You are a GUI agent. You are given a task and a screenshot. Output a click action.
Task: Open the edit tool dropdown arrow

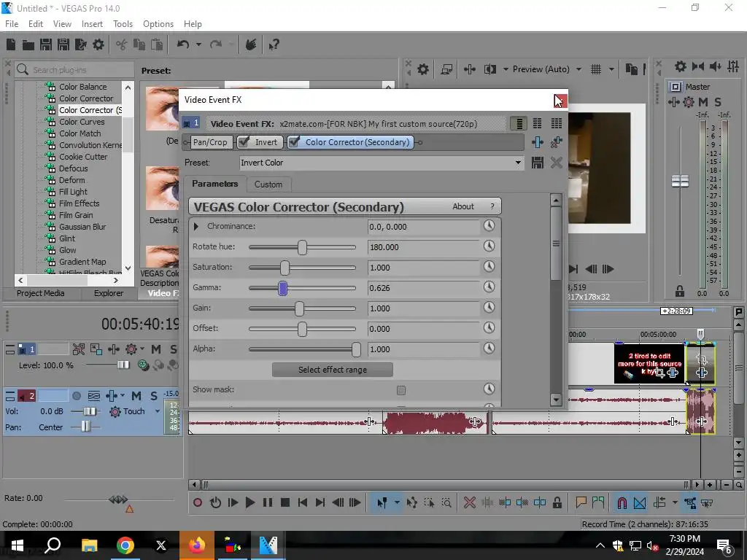pos(397,502)
